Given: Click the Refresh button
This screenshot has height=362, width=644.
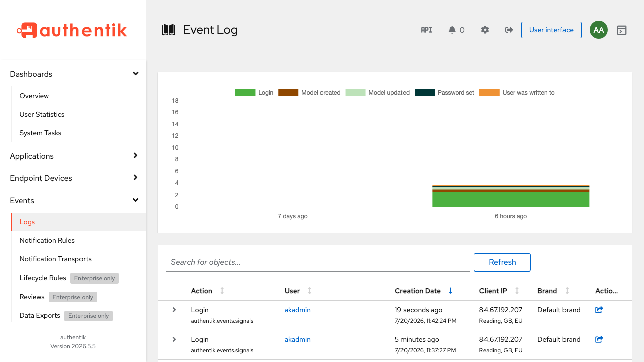Looking at the screenshot, I should tap(502, 262).
